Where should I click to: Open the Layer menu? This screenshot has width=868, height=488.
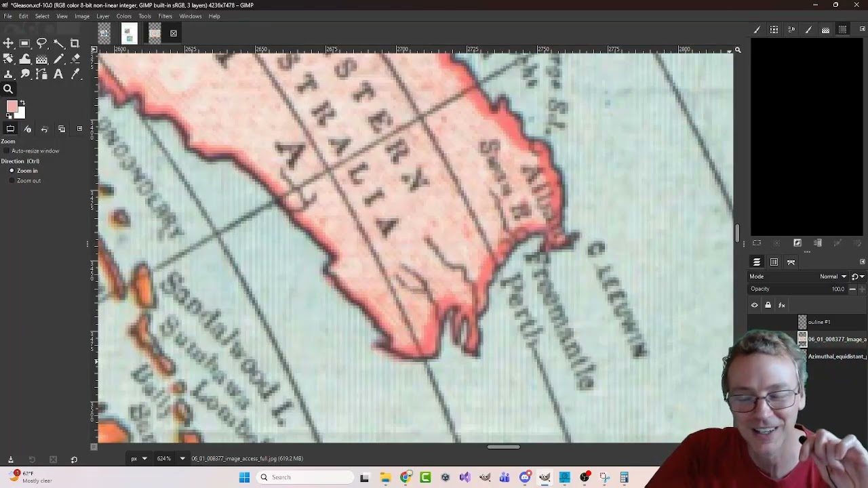click(103, 16)
